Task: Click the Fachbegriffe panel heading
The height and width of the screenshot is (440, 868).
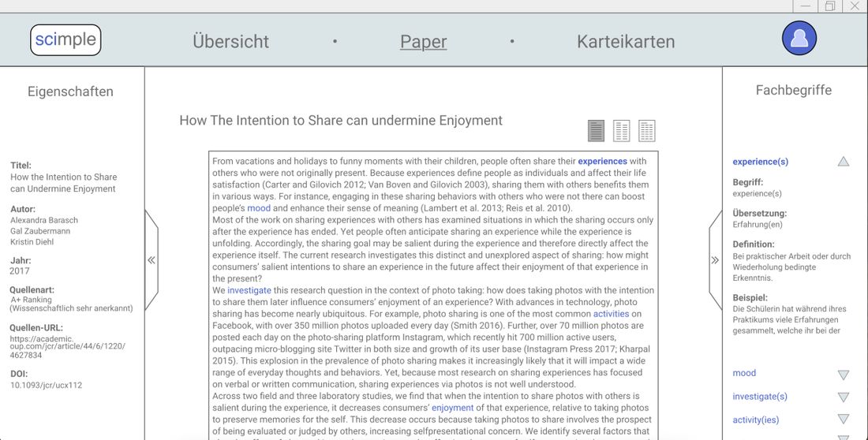Action: click(793, 90)
